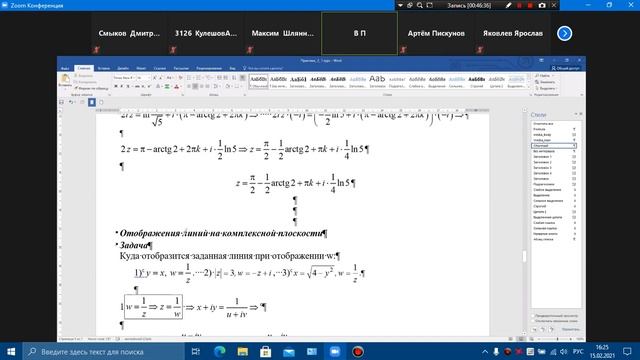Create new style button in Styles pane
Image resolution: width=640 pixels, height=360 pixels.
[535, 329]
